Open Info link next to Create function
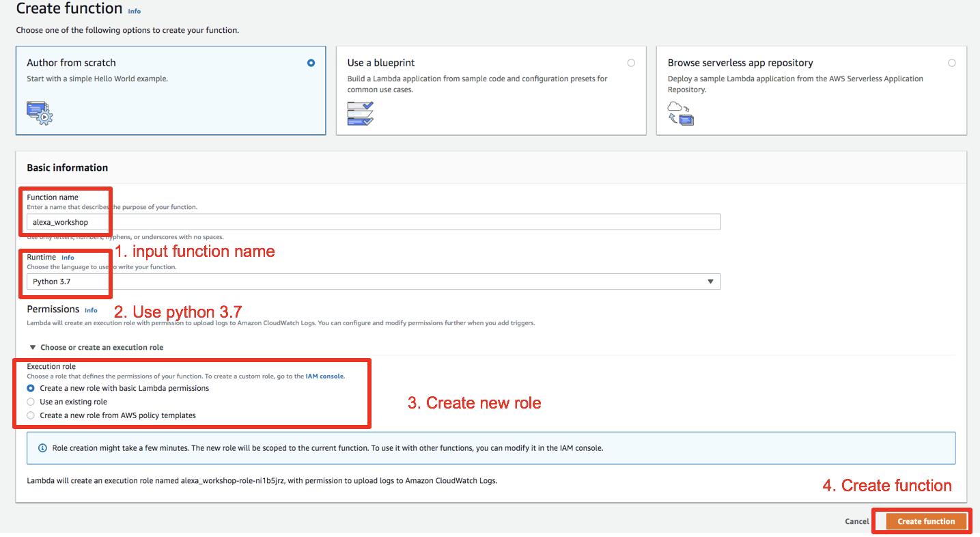Image resolution: width=980 pixels, height=537 pixels. [135, 12]
